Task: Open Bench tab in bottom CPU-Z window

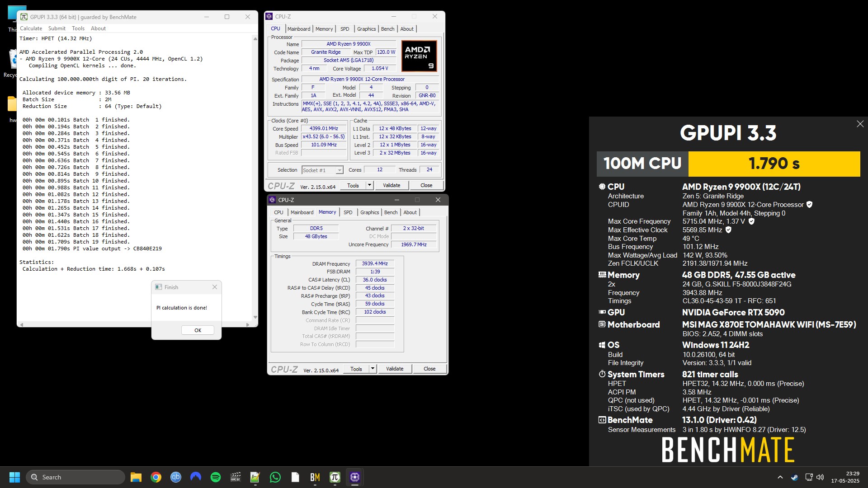Action: click(x=391, y=212)
